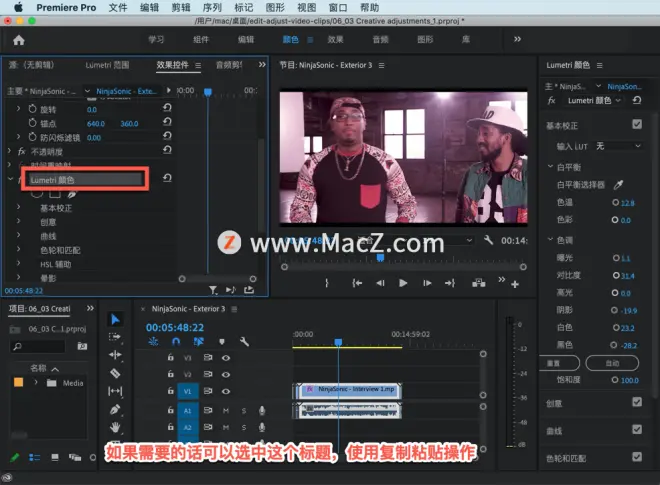Screen dimensions: 660x485
Task: Reset Lumetri effect in Lumetri panel
Action: tap(637, 100)
